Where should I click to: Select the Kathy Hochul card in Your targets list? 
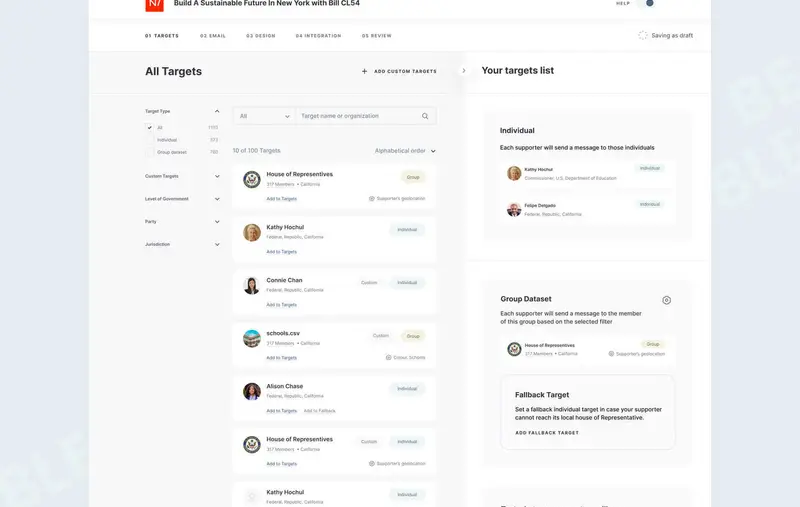point(588,173)
